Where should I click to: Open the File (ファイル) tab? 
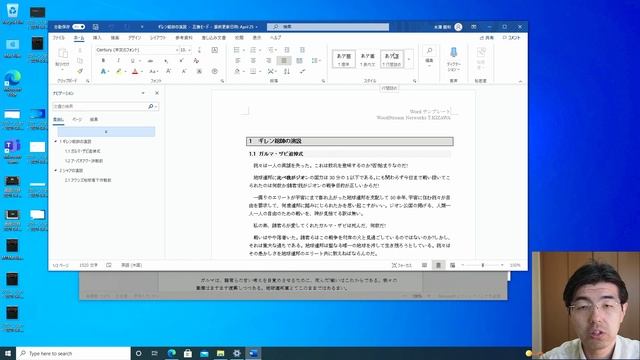tap(59, 38)
